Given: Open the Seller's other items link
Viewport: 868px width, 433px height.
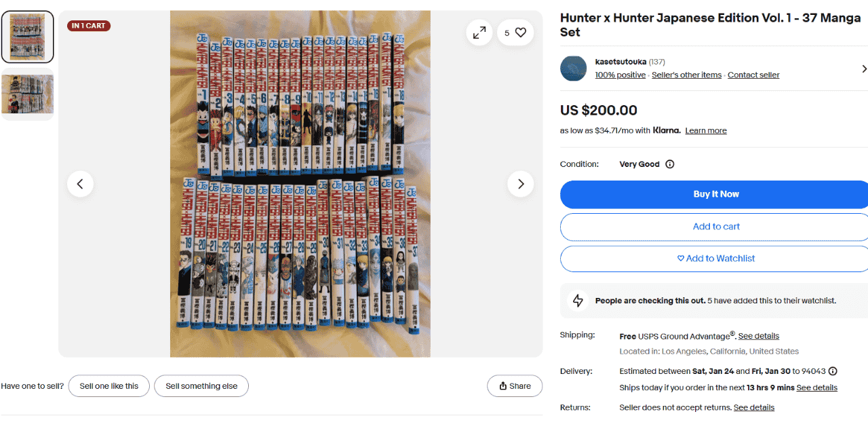Looking at the screenshot, I should [686, 75].
